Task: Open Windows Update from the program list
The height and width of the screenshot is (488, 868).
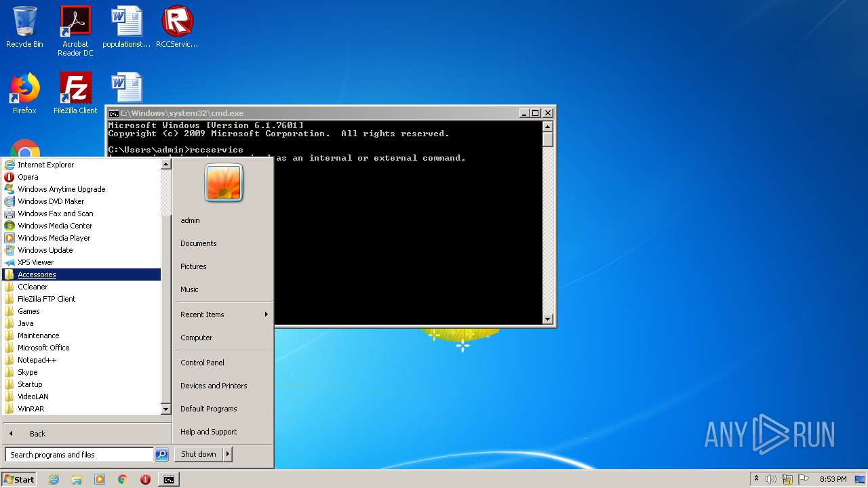Action: 81,250
